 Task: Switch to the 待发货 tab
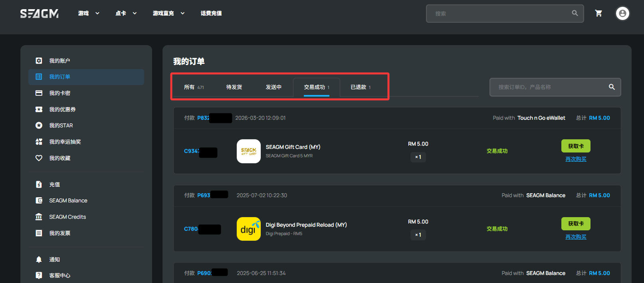pyautogui.click(x=234, y=87)
